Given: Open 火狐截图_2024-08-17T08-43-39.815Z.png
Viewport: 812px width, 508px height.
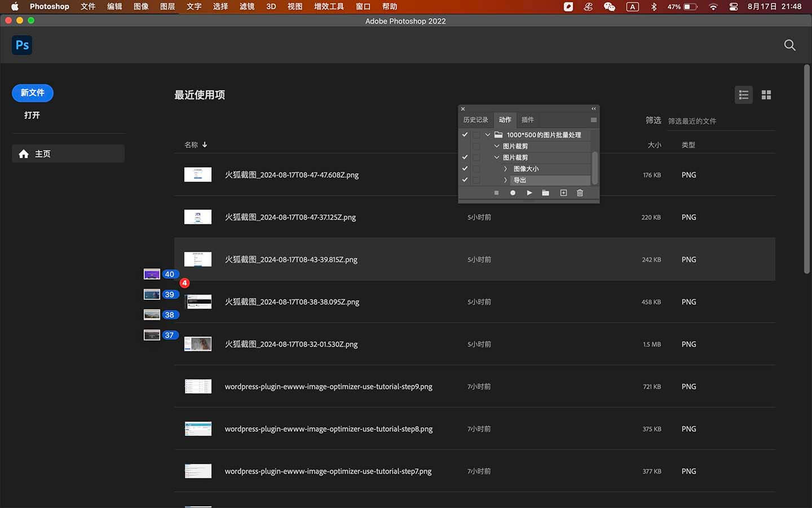Looking at the screenshot, I should coord(475,259).
